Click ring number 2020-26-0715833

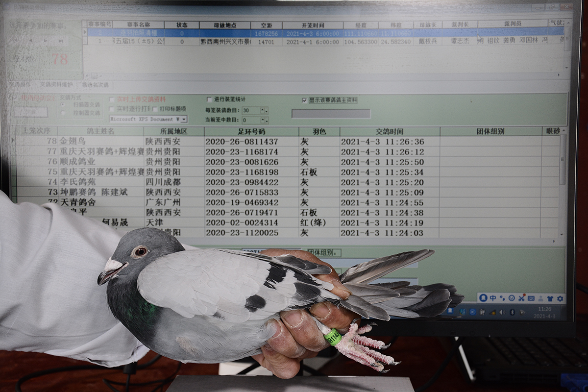242,192
